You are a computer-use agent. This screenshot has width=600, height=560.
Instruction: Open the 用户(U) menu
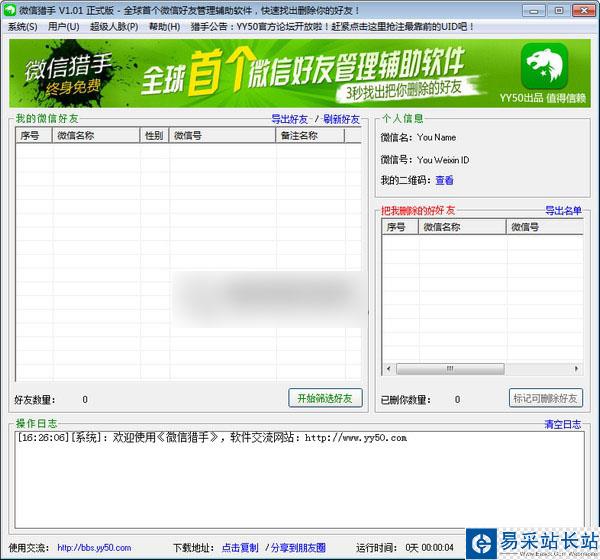[x=64, y=27]
